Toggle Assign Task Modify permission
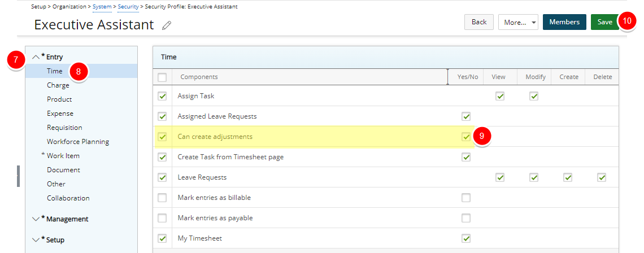 (x=533, y=96)
